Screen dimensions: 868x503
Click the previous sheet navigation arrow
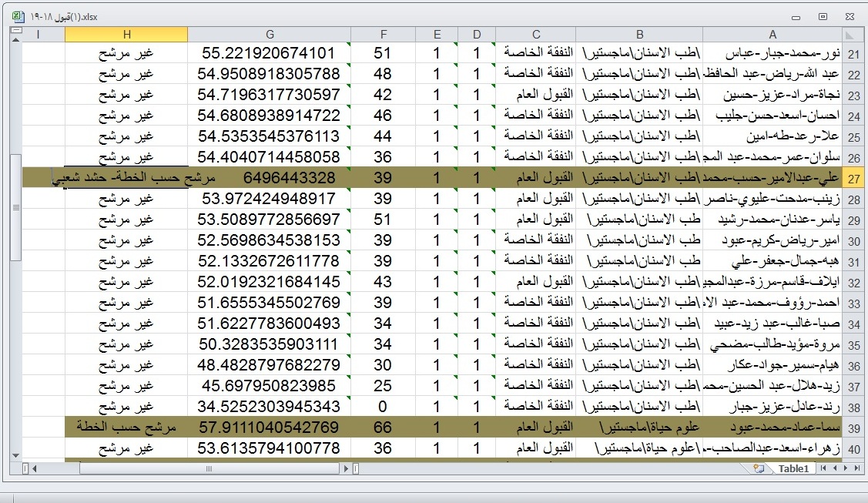(x=834, y=468)
